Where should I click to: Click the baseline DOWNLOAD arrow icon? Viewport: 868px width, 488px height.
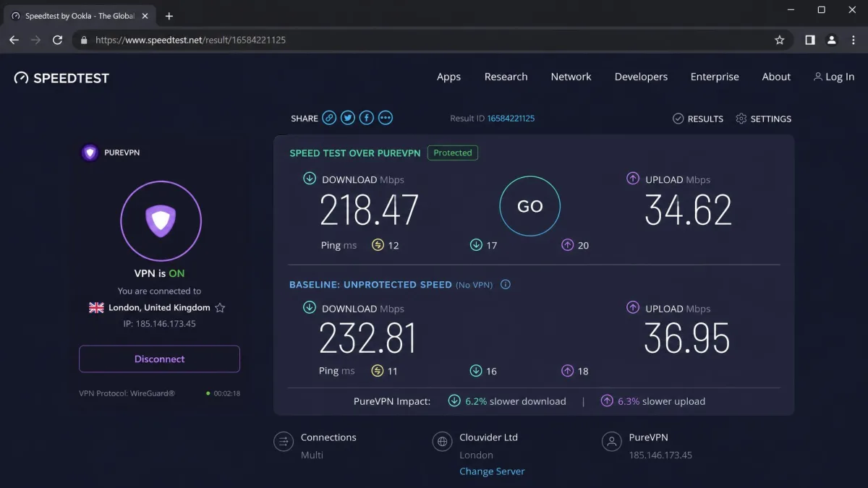[x=310, y=307]
